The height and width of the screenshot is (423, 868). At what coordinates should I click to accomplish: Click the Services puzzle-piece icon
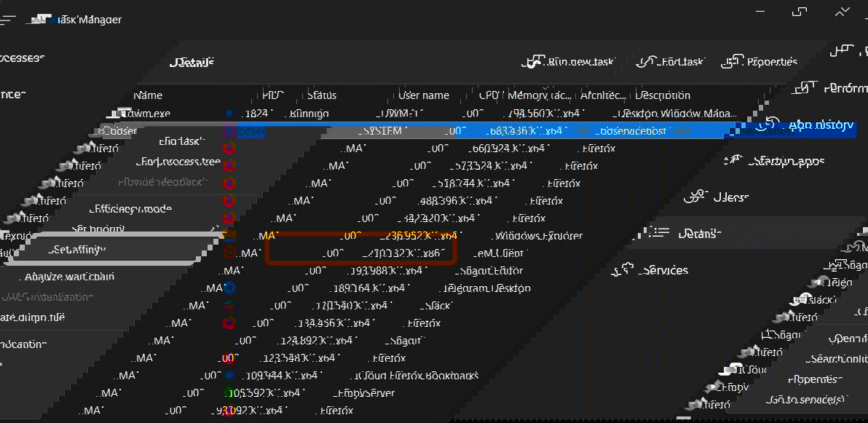click(x=623, y=270)
